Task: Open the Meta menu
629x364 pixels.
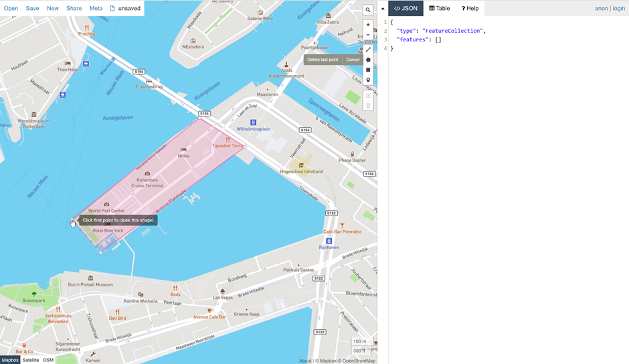Action: pyautogui.click(x=96, y=8)
